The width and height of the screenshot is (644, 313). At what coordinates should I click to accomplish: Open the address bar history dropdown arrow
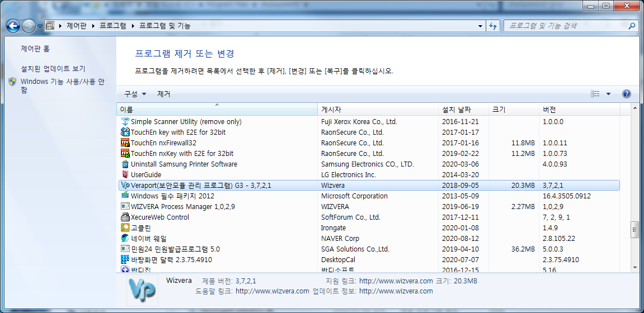point(481,26)
